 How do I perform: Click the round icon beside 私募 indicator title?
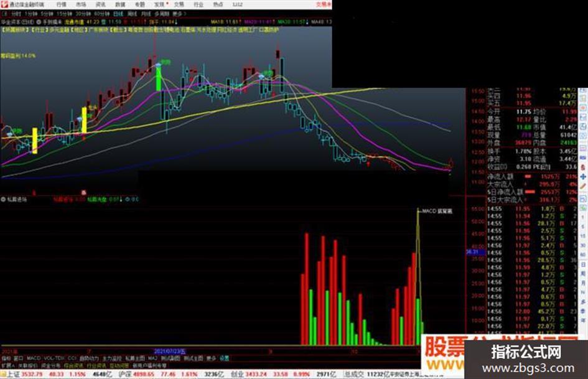[x=3, y=199]
